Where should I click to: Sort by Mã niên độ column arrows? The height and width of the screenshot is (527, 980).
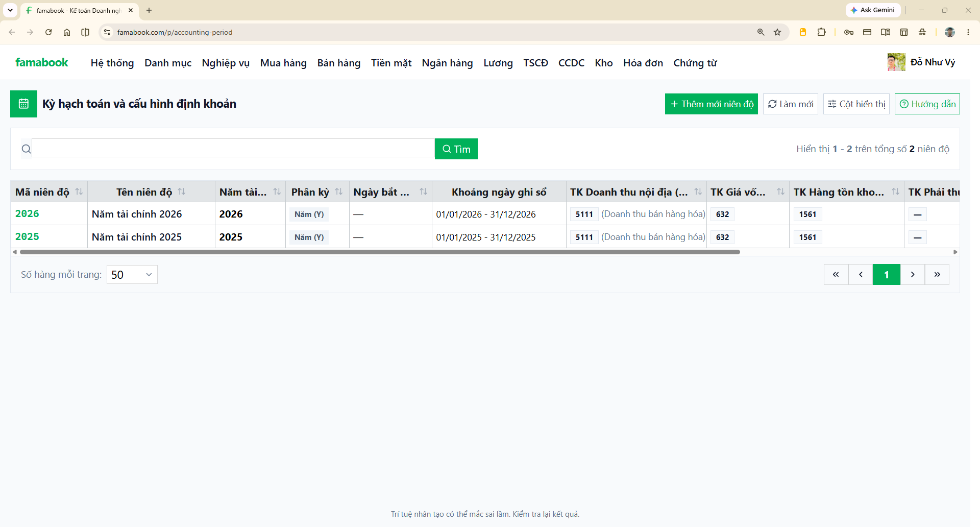79,191
